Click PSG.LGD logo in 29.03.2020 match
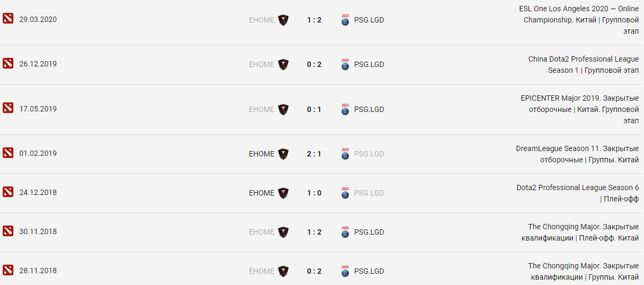This screenshot has height=285, width=644. 345,20
